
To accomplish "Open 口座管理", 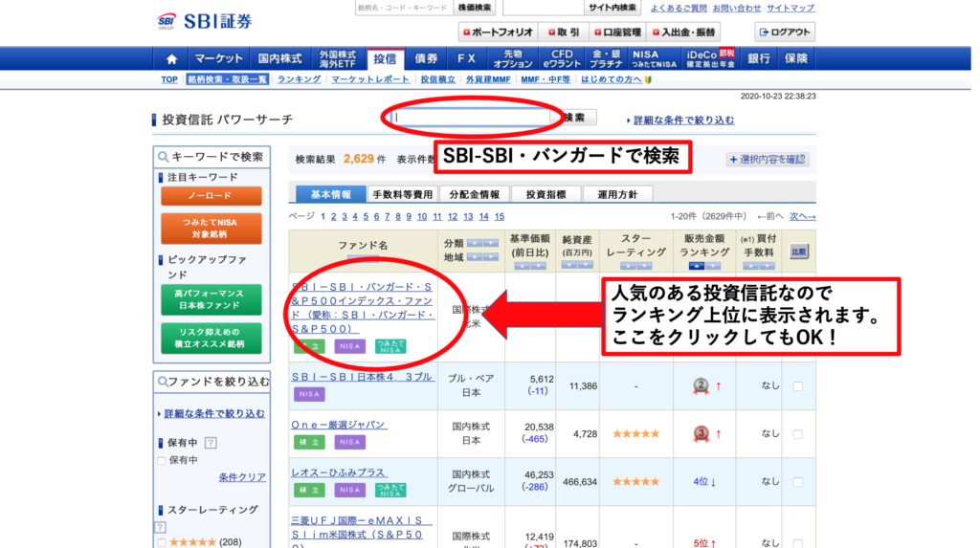I will pyautogui.click(x=617, y=32).
